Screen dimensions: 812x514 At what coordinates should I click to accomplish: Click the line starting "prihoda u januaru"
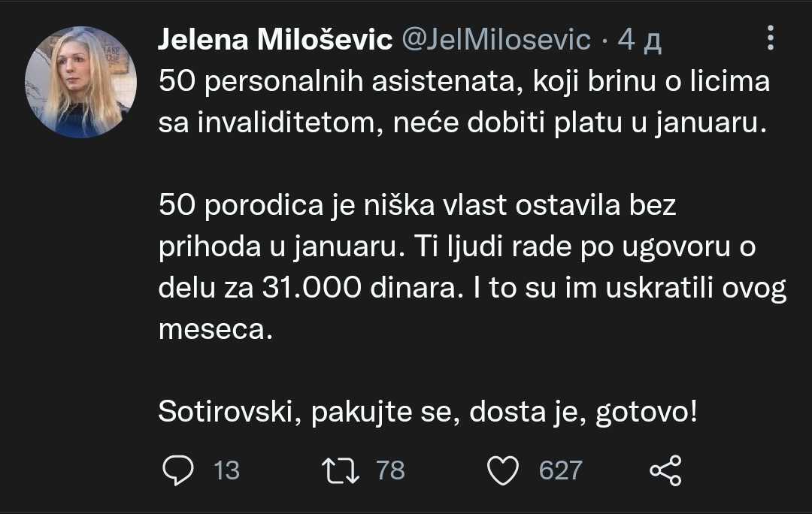[457, 246]
